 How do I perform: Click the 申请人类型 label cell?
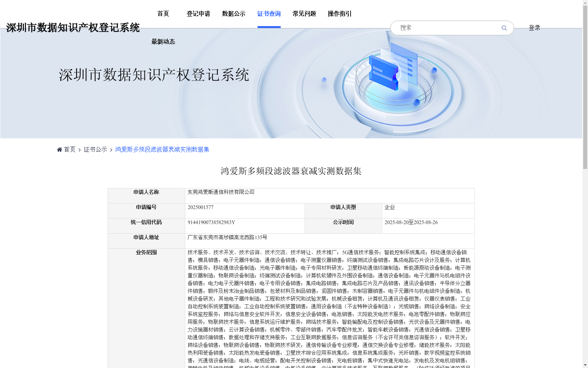[x=343, y=211]
